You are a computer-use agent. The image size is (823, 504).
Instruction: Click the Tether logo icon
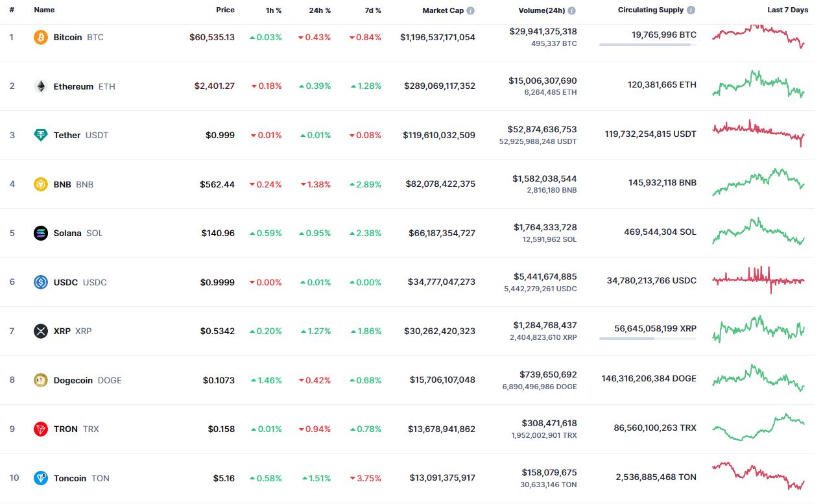click(x=41, y=135)
